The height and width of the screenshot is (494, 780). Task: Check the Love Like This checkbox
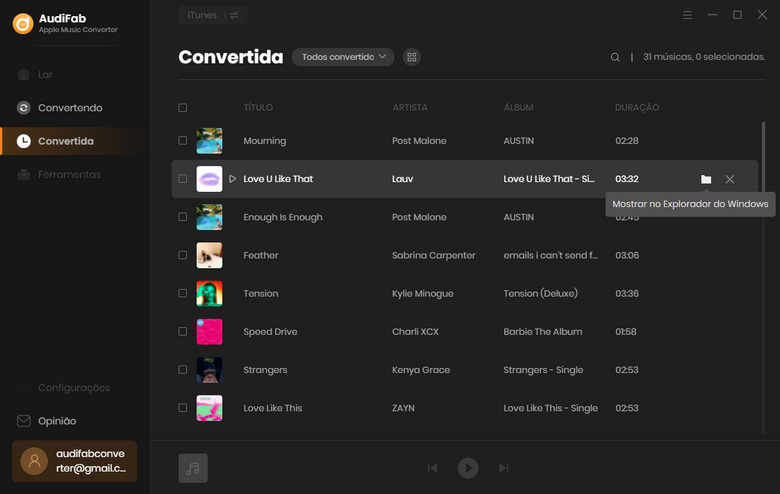coord(183,407)
